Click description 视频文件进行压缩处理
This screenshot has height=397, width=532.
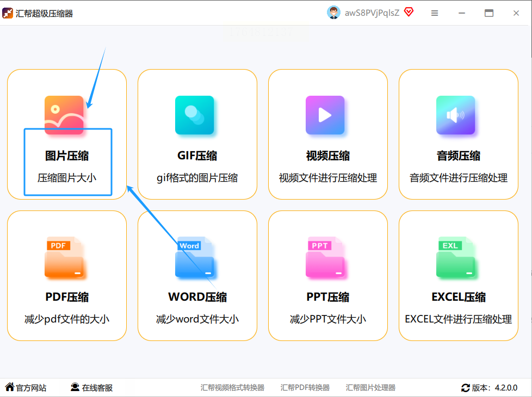[328, 178]
